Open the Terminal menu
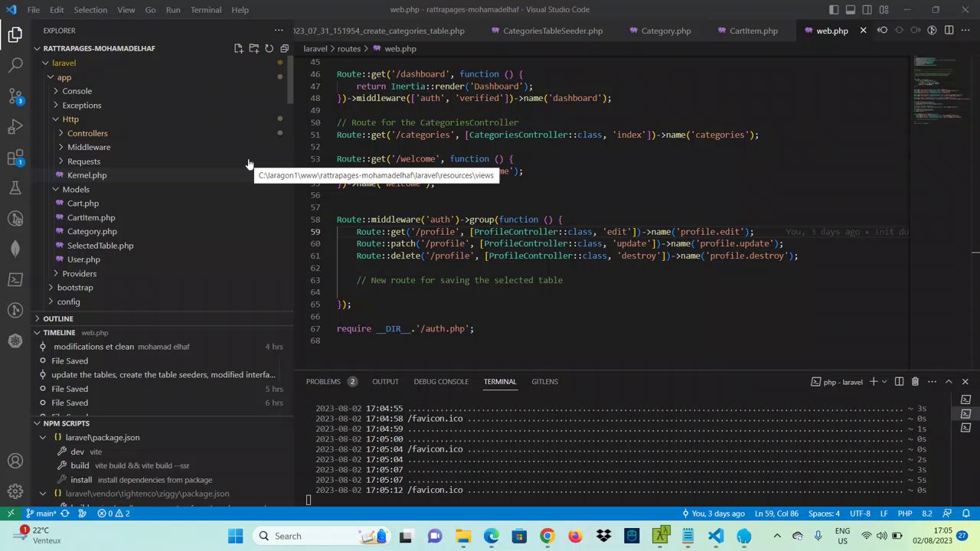 [205, 10]
